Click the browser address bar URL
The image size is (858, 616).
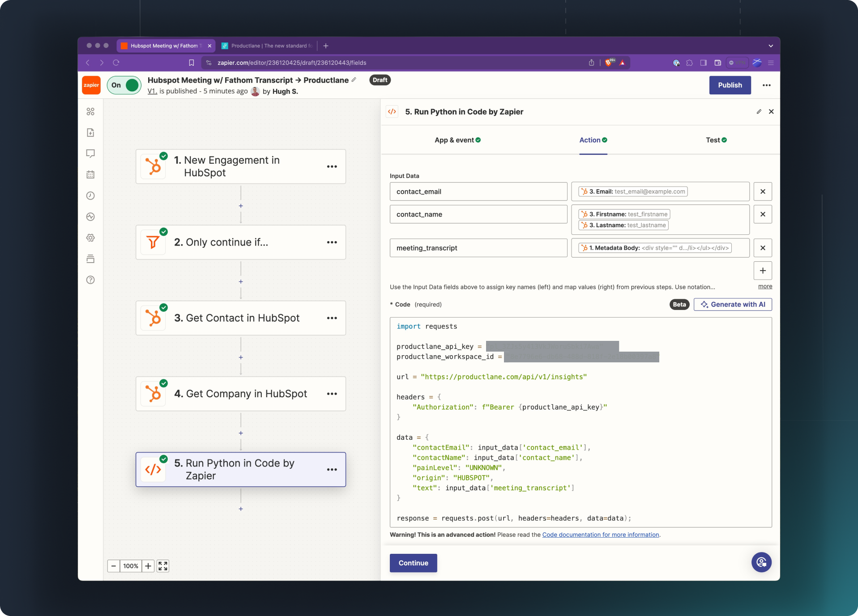click(292, 63)
